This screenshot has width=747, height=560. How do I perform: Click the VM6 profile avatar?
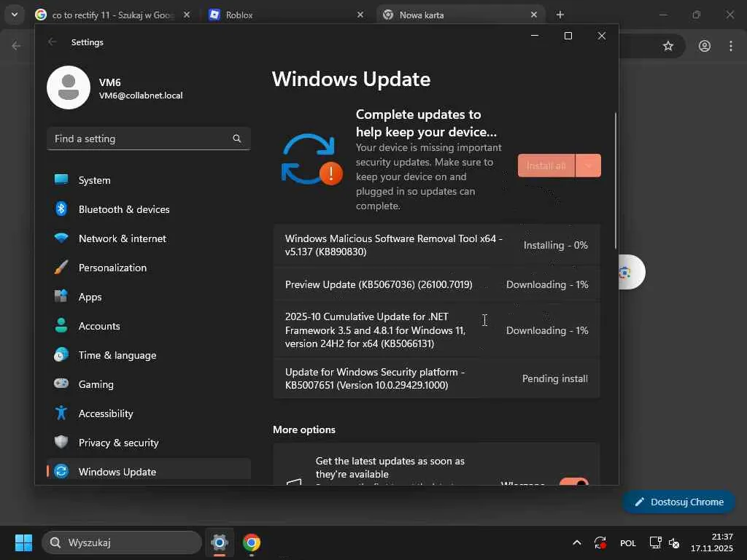tap(69, 87)
